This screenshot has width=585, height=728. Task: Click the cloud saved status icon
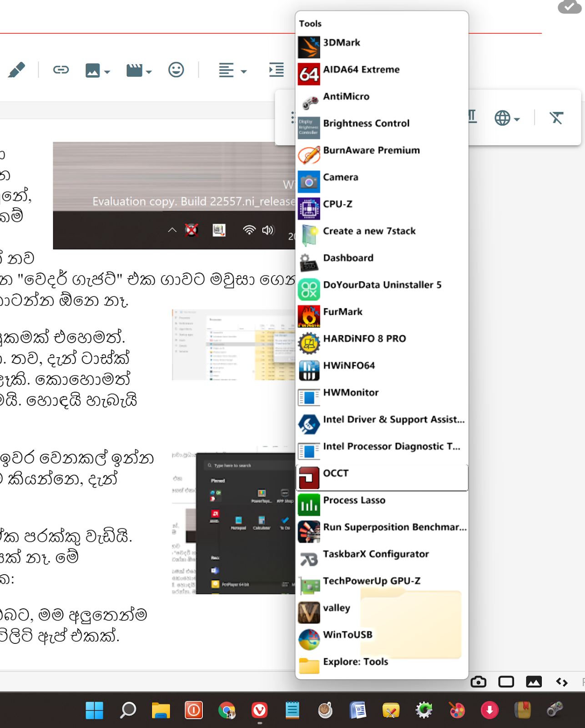pos(570,6)
